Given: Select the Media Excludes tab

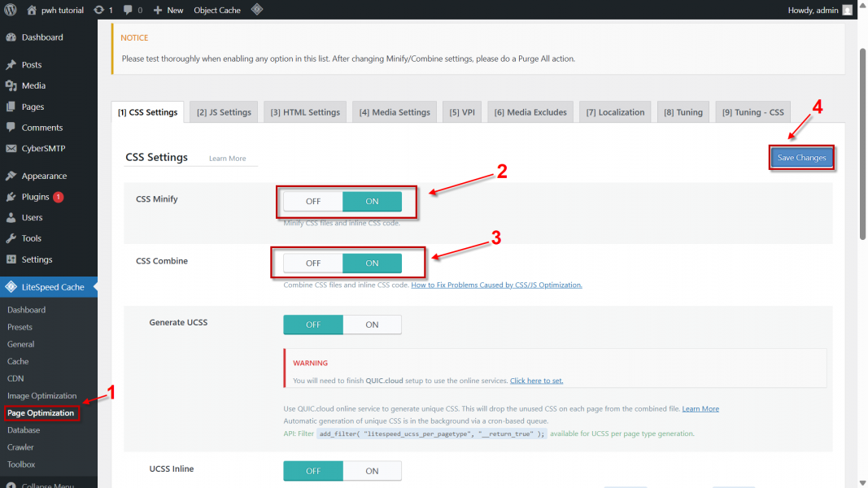Looking at the screenshot, I should point(530,111).
